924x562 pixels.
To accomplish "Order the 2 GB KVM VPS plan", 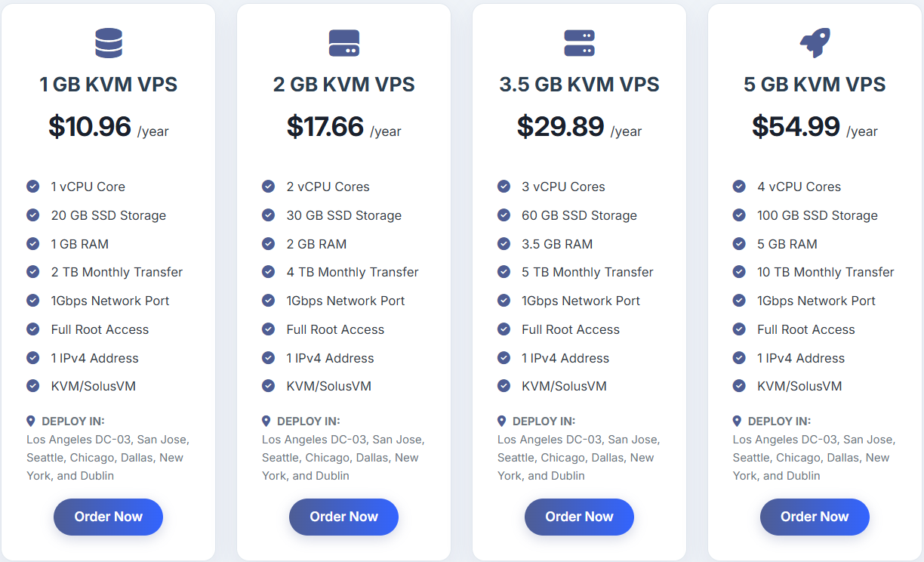I will (x=344, y=517).
